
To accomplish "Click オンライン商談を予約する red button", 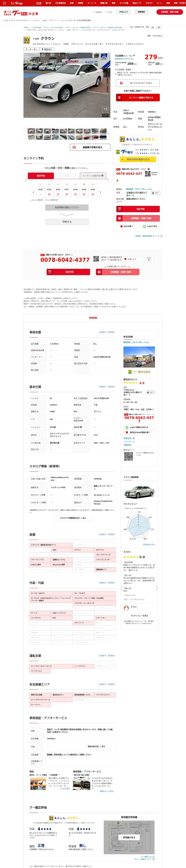I will [x=138, y=97].
